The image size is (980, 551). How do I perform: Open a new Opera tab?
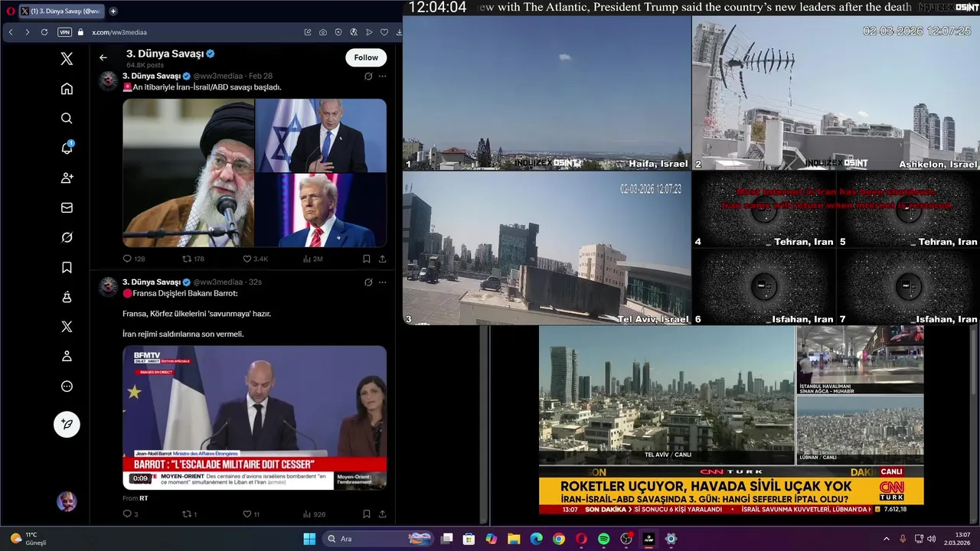point(113,11)
